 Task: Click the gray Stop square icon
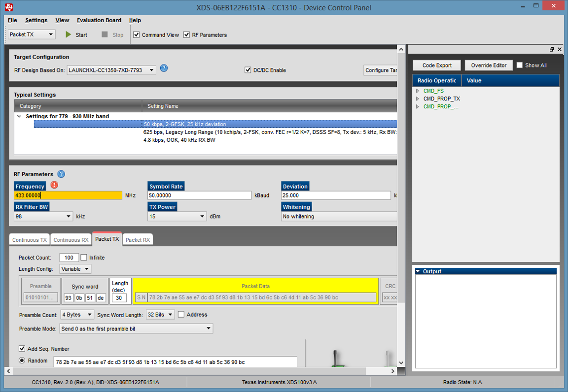click(x=105, y=34)
